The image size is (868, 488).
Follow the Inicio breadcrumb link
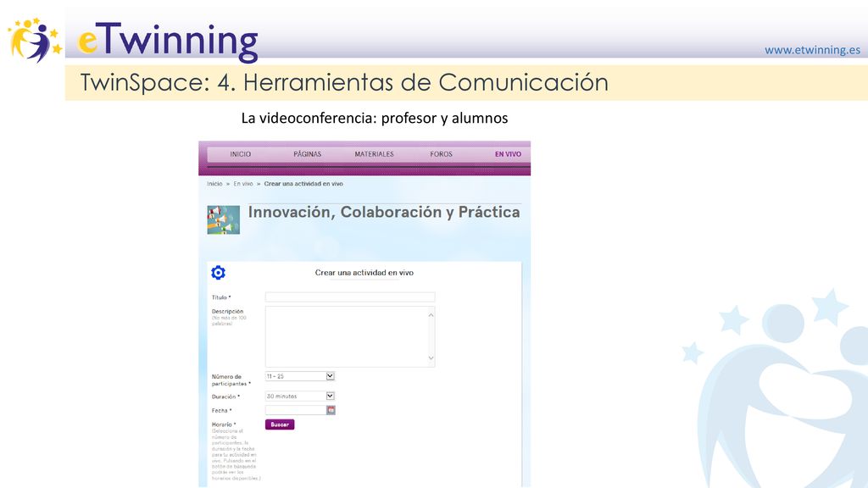[214, 184]
